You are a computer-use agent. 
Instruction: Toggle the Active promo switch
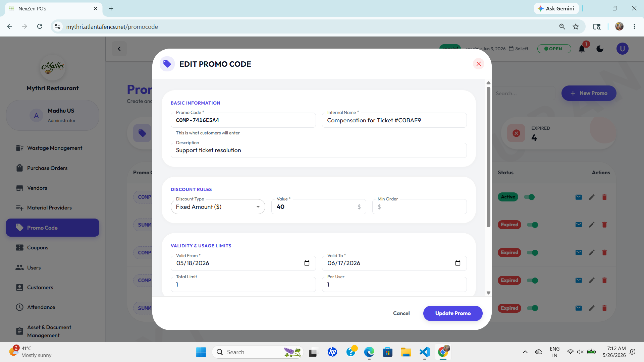coord(529,197)
